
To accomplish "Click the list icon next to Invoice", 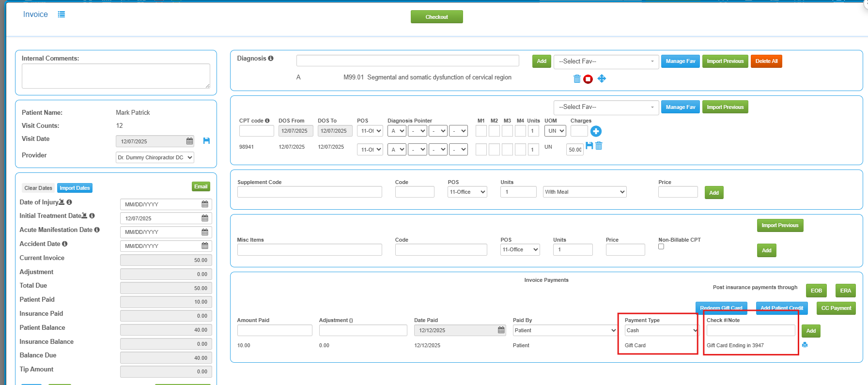I will tap(62, 15).
